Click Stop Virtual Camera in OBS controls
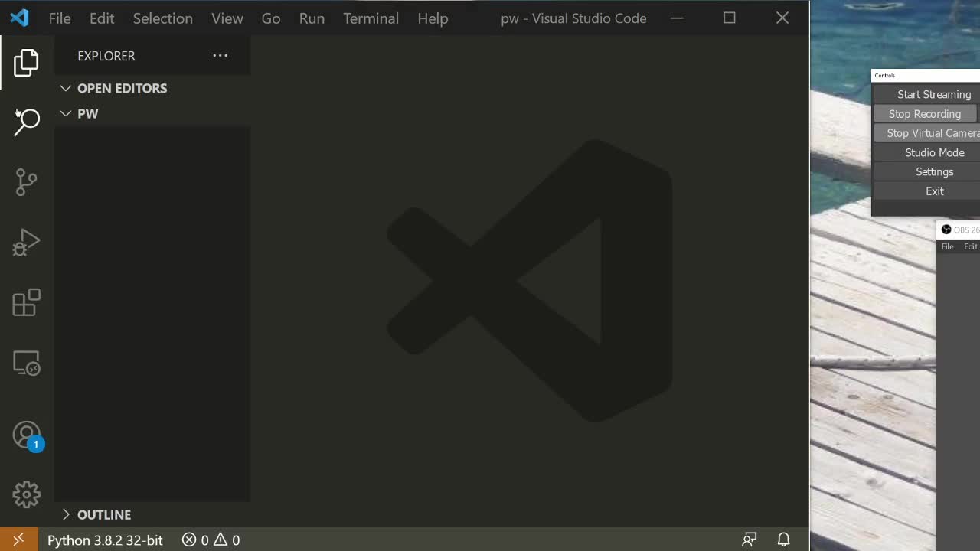The width and height of the screenshot is (980, 551). tap(926, 133)
